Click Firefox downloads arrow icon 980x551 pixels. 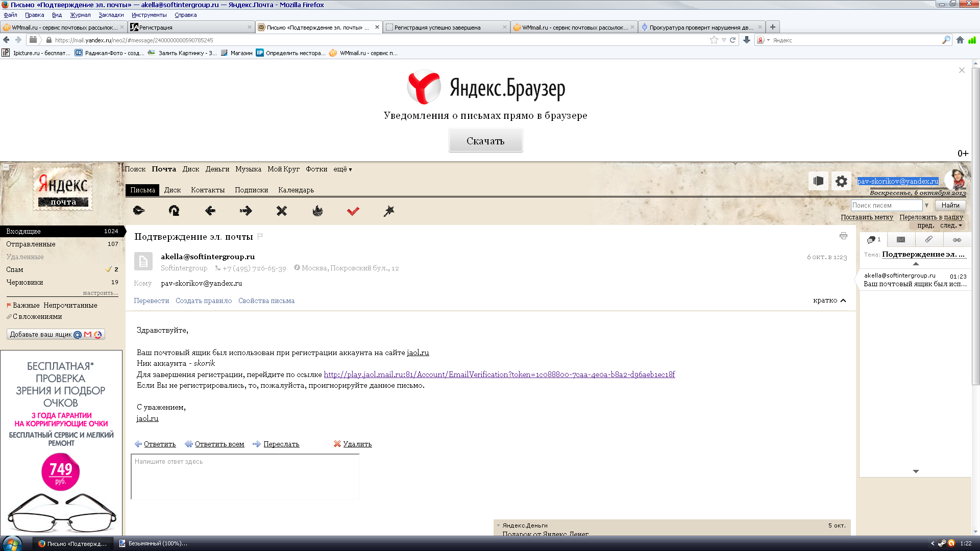coord(747,40)
